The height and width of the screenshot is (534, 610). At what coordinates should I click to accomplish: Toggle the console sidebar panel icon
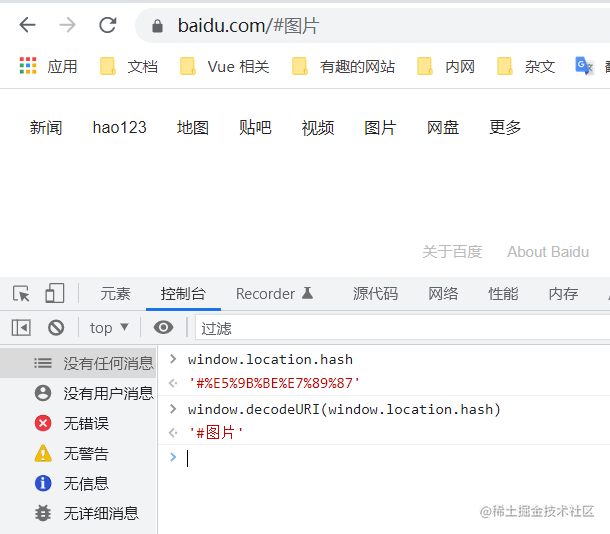click(21, 327)
